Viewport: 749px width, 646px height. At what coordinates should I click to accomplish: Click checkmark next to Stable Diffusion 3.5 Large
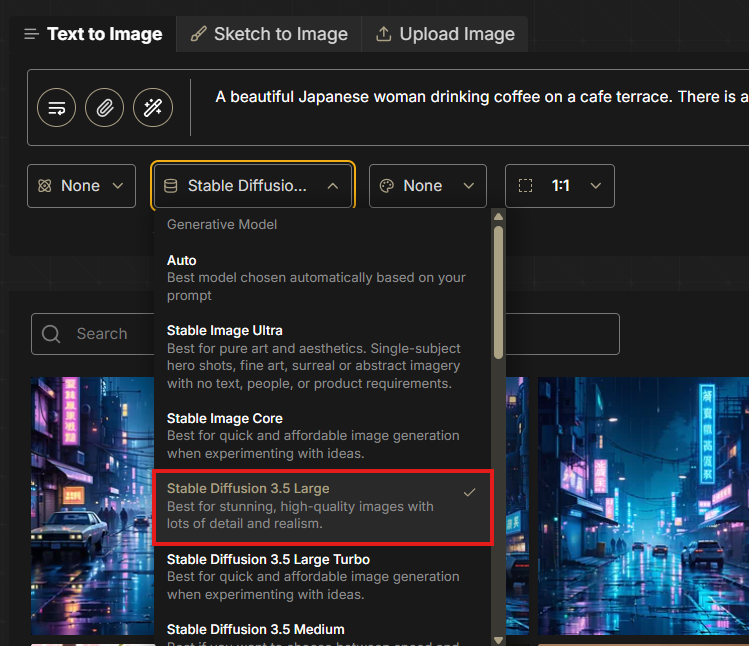tap(470, 492)
